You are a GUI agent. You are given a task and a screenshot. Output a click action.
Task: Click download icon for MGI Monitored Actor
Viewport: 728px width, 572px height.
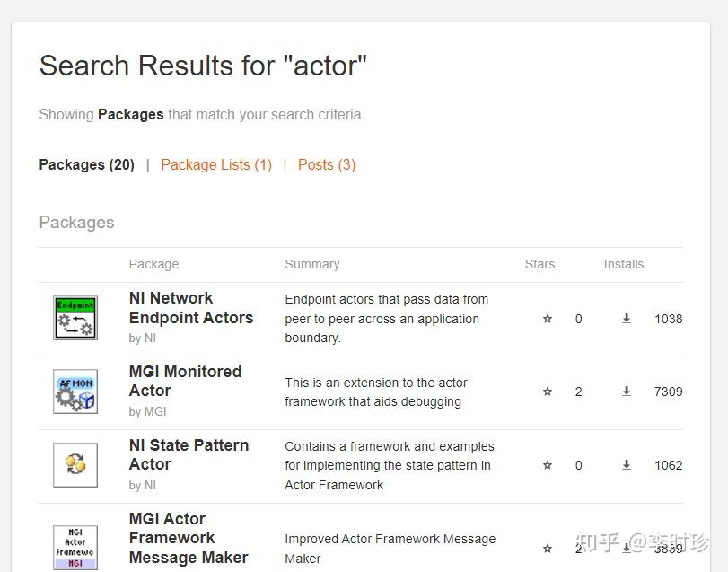627,392
